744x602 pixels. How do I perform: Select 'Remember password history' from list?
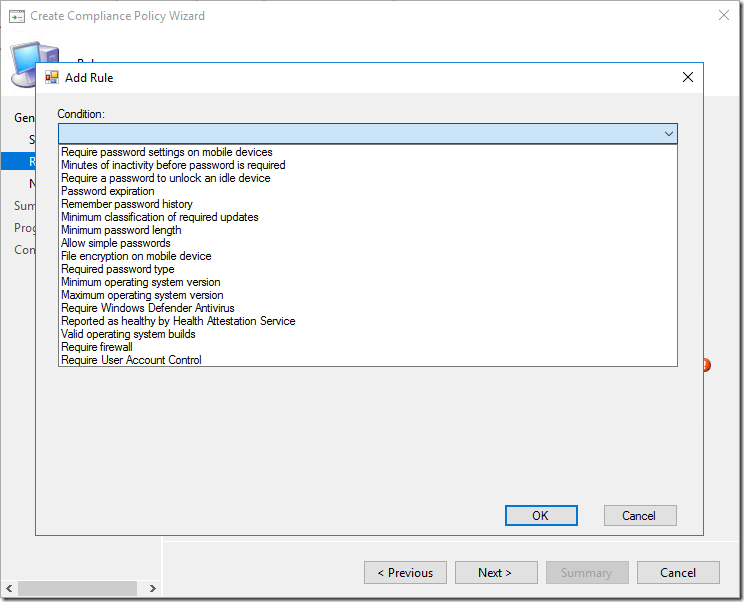click(127, 204)
